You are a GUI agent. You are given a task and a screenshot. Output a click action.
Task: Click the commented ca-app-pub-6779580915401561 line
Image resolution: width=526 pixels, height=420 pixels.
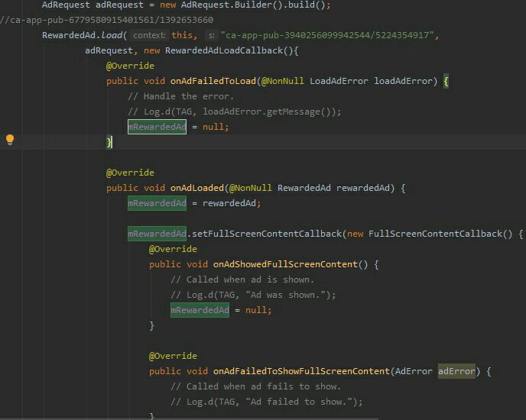click(x=107, y=20)
